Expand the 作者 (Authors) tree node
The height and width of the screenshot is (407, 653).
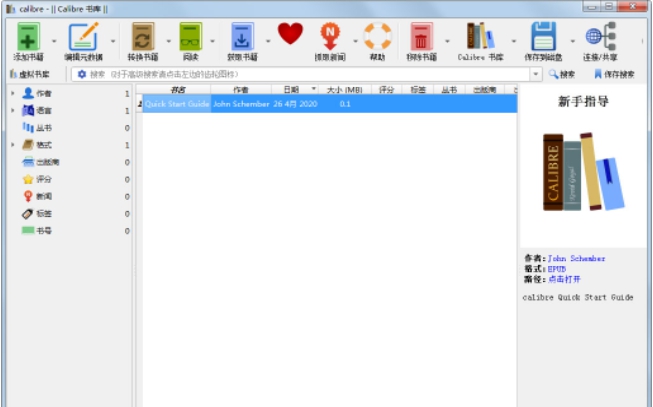[12, 93]
